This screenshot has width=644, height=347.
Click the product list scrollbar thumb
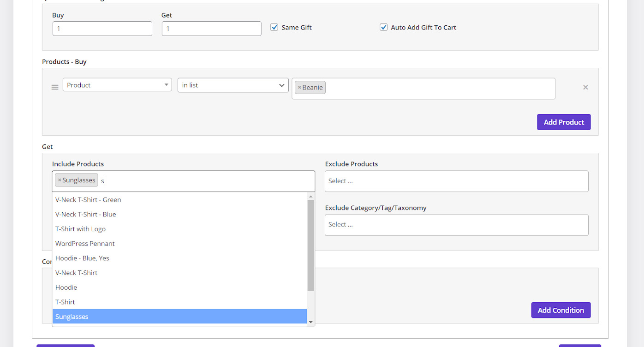310,245
